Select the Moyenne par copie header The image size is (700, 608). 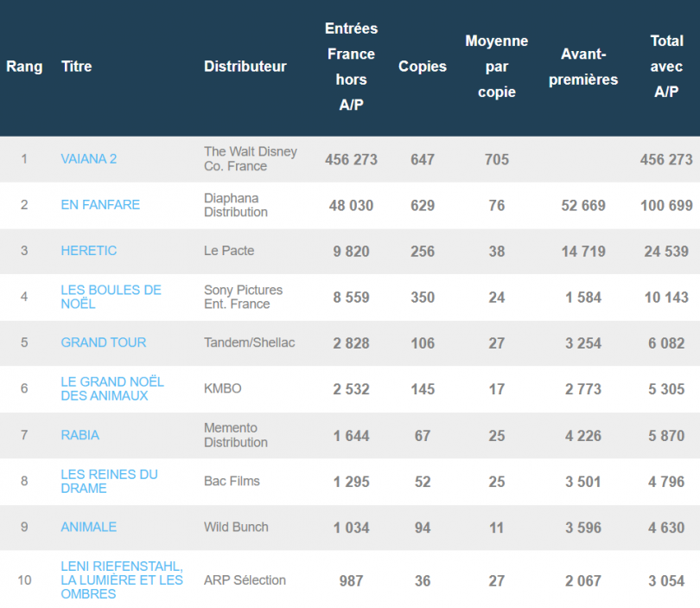pos(497,67)
